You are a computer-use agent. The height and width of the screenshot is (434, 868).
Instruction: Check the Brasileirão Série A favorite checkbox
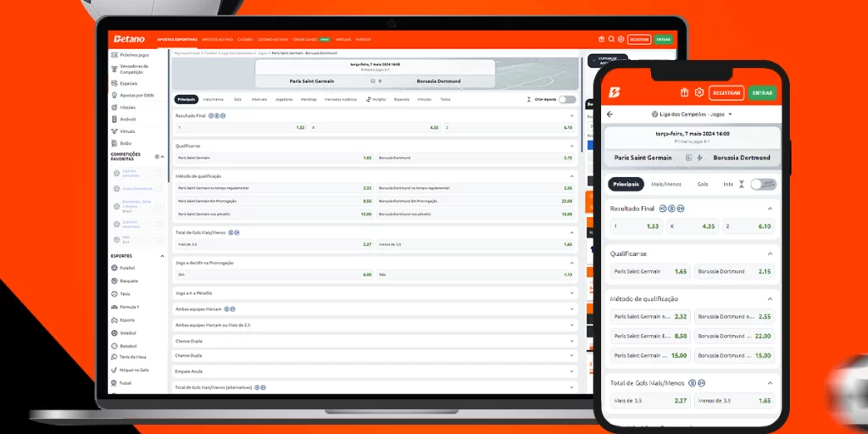[x=159, y=207]
